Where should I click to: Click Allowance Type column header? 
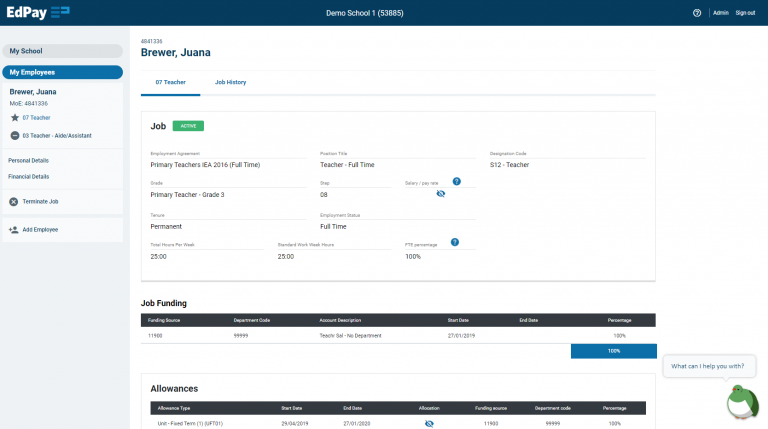coord(174,408)
